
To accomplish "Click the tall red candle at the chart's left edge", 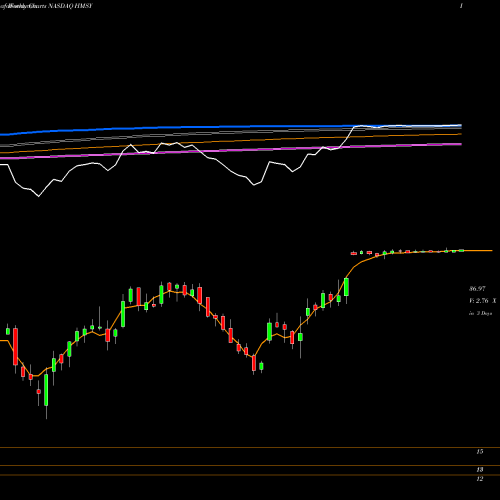I will [x=15, y=347].
